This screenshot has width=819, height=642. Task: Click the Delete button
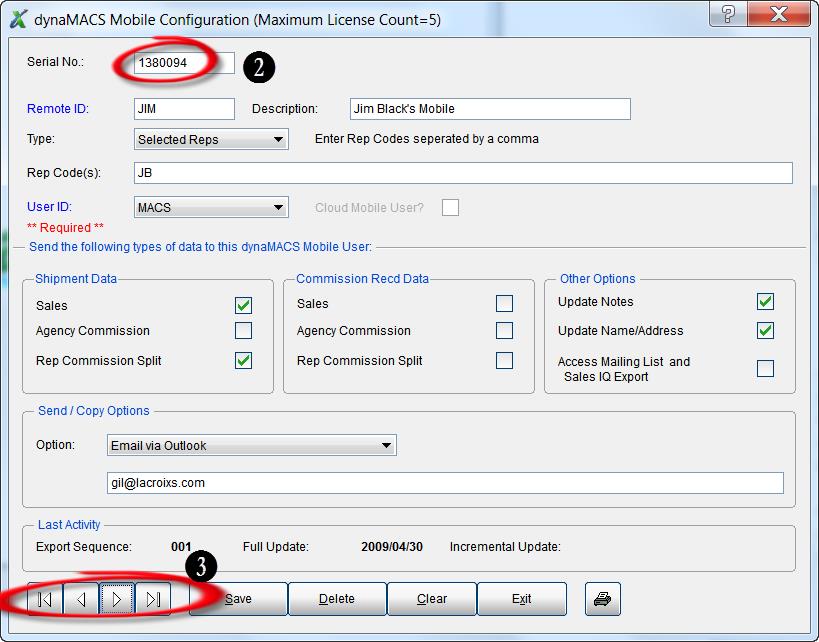(x=337, y=599)
